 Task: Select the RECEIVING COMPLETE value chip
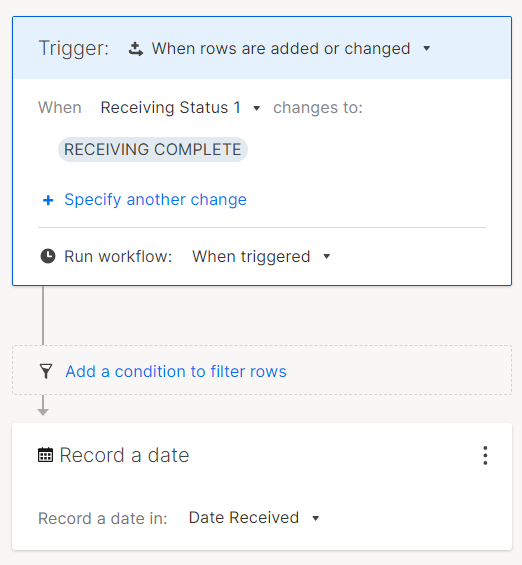coord(153,149)
